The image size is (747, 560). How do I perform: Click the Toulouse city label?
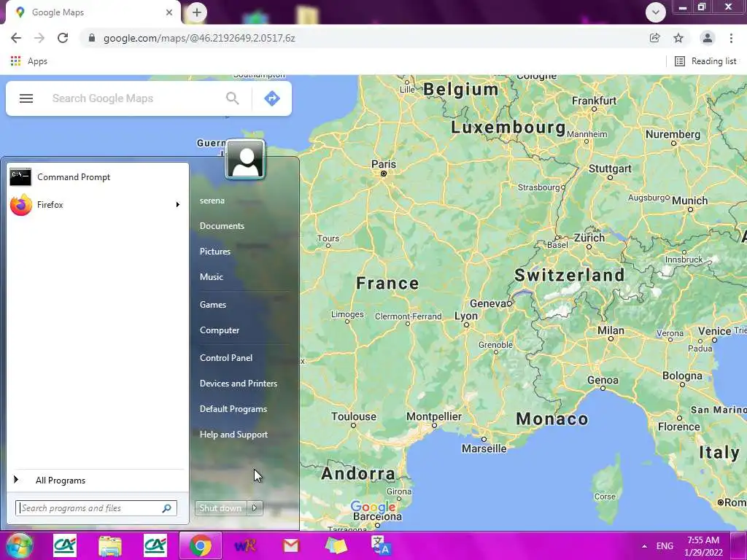354,416
